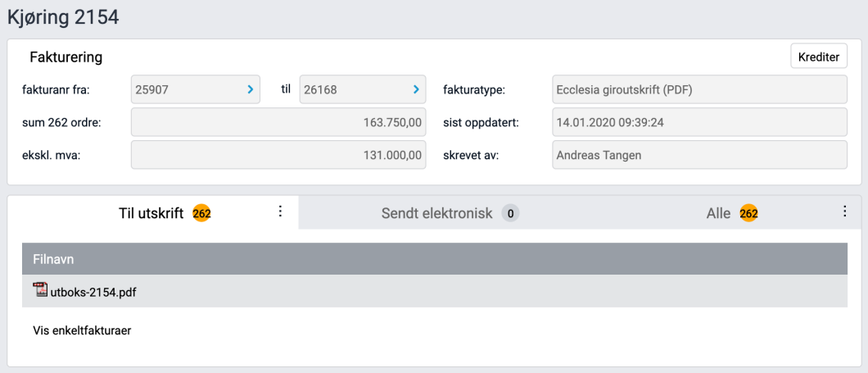Click the 262 badge on Til utskrift
The height and width of the screenshot is (373, 868).
pos(202,213)
